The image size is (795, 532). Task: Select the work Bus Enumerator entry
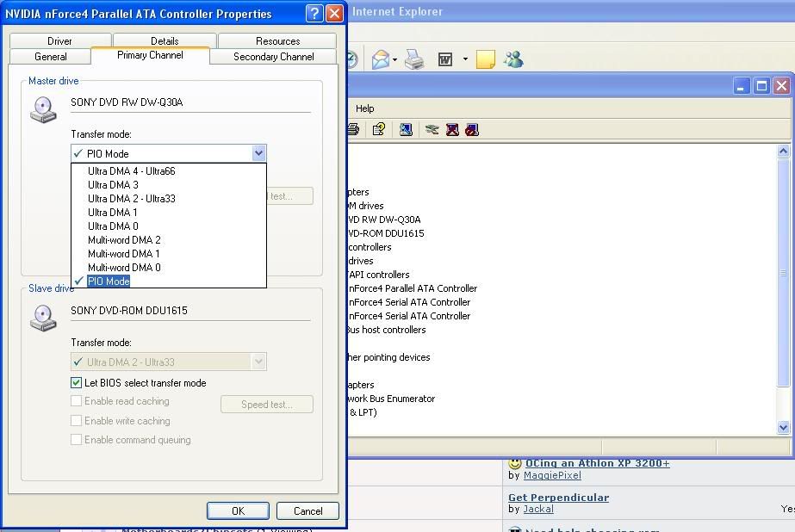pyautogui.click(x=391, y=399)
